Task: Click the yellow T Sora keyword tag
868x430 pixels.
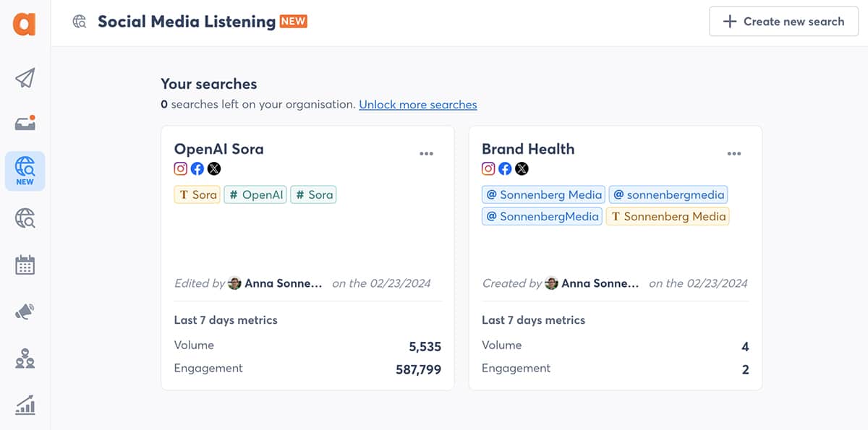Action: pos(197,194)
